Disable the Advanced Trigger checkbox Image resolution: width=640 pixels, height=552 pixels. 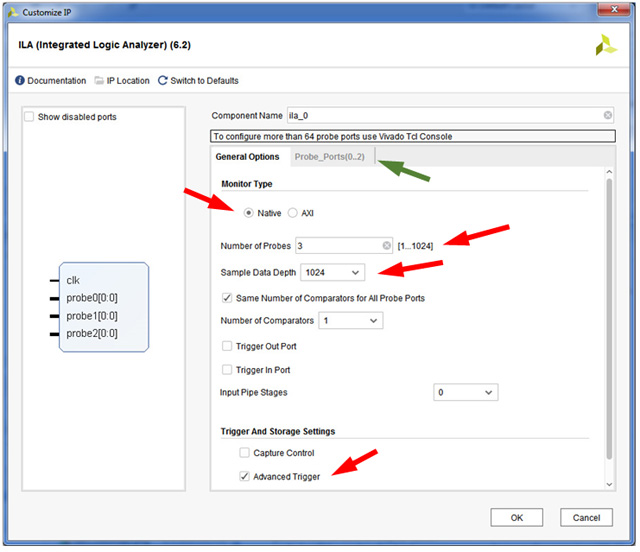tap(245, 477)
